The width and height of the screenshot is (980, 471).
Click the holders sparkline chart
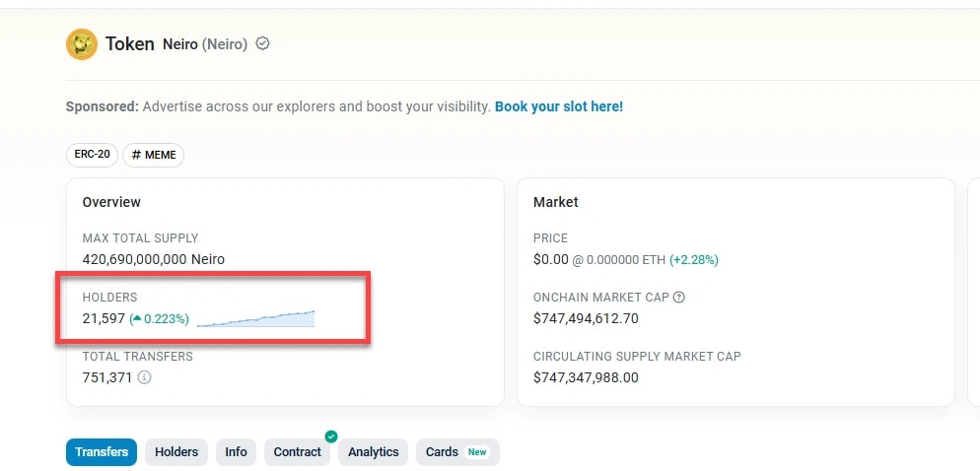pos(255,318)
